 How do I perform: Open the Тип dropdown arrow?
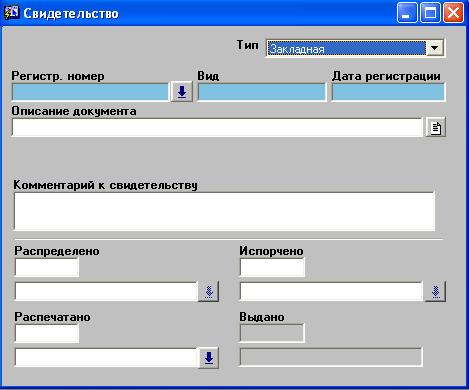coord(435,48)
